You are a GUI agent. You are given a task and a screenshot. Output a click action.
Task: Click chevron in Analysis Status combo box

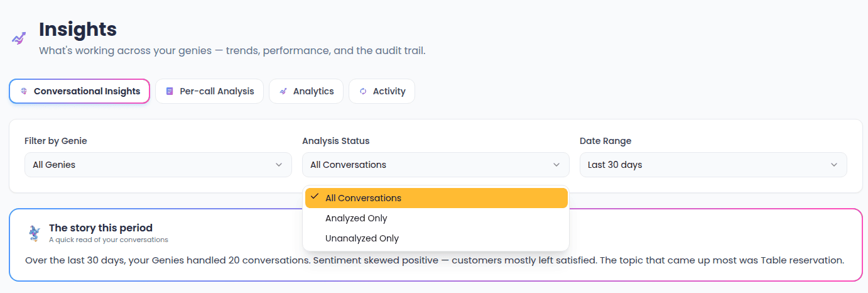coord(556,165)
